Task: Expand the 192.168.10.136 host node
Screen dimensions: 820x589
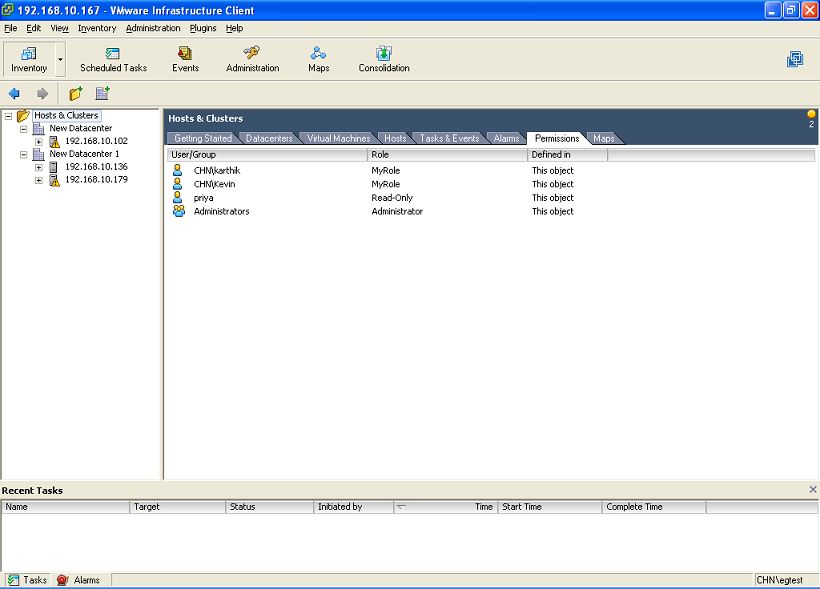Action: 39,167
